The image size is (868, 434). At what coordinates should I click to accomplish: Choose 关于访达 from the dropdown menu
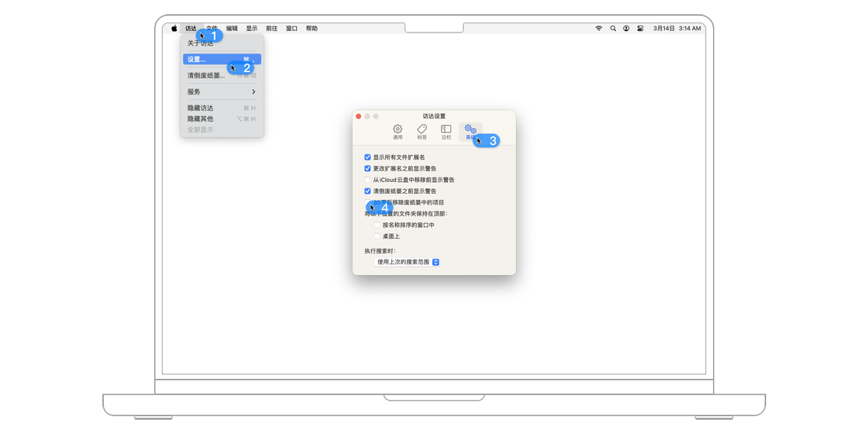tap(222, 43)
